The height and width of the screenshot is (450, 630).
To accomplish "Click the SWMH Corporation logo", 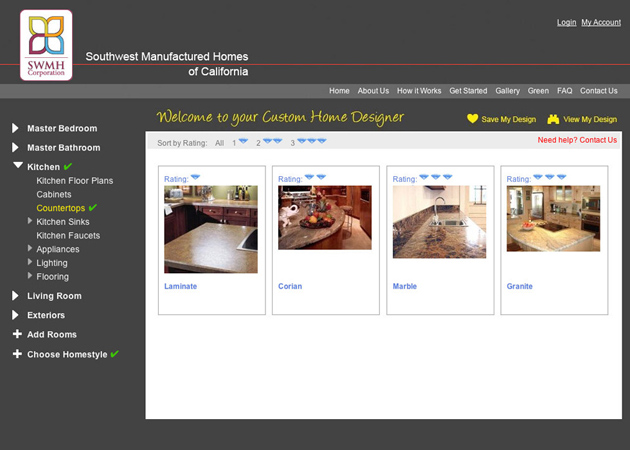I will point(46,45).
